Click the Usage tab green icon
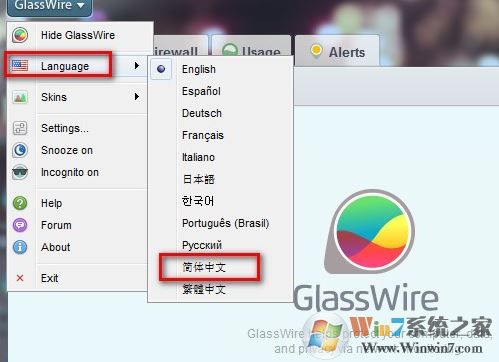This screenshot has width=499, height=362. (x=230, y=50)
